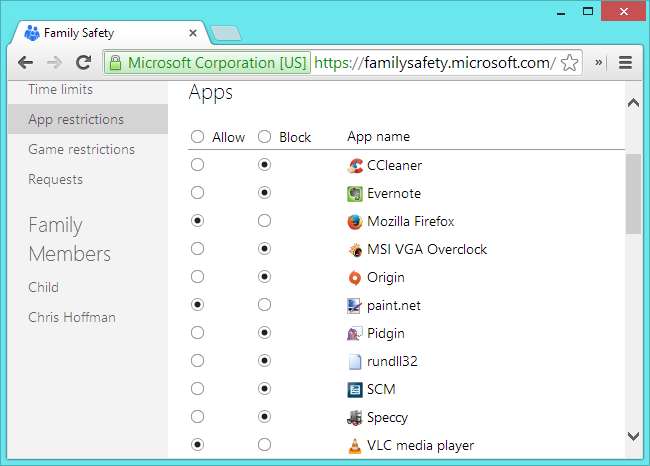Click the Evernote app name
This screenshot has height=466, width=650.
[x=394, y=194]
